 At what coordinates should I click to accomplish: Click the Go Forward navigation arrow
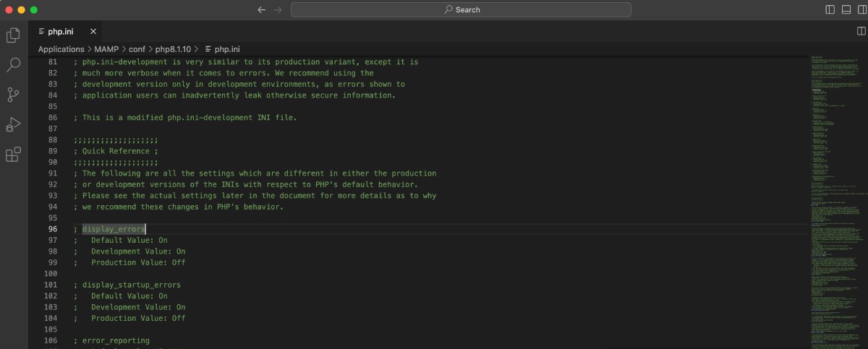(279, 9)
